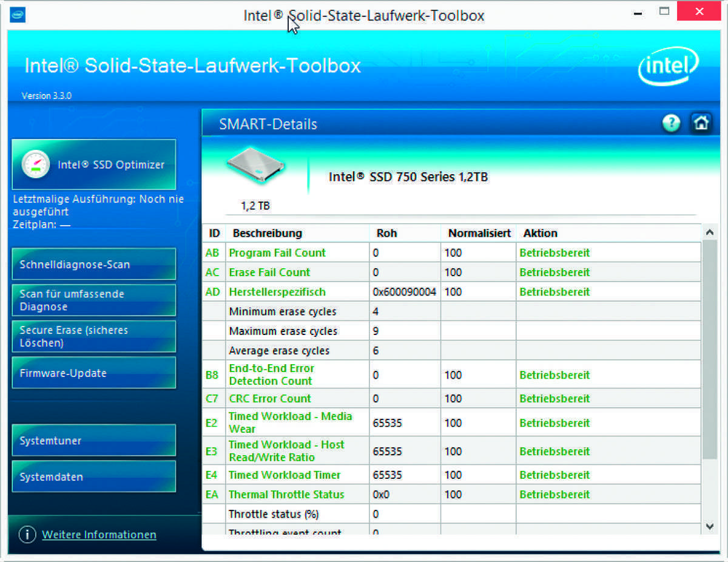Go to home via house icon

click(x=701, y=123)
